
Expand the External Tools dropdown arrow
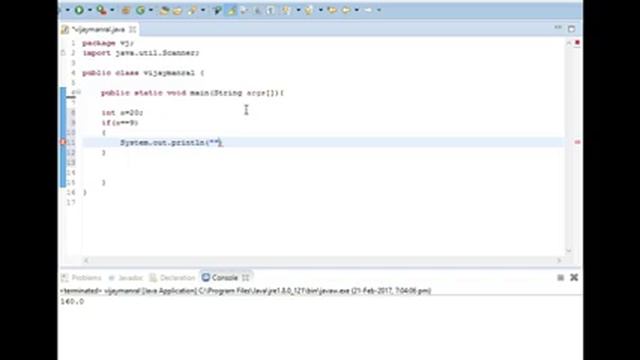coord(112,10)
